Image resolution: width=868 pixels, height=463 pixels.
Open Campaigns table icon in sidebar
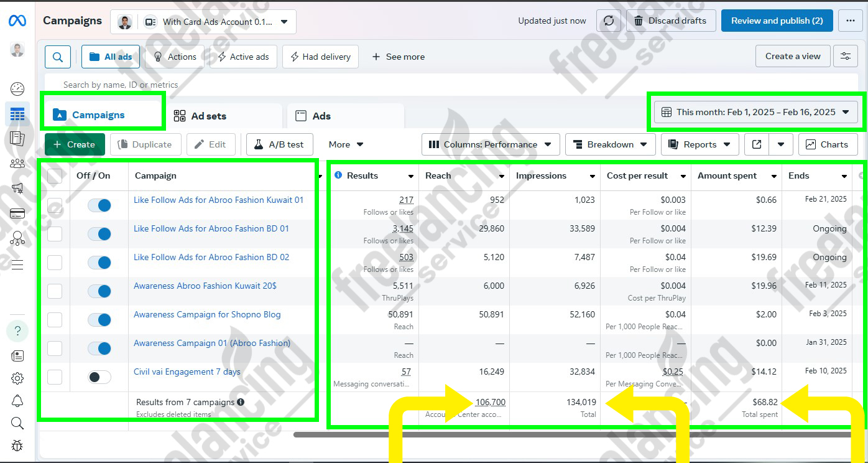click(17, 114)
